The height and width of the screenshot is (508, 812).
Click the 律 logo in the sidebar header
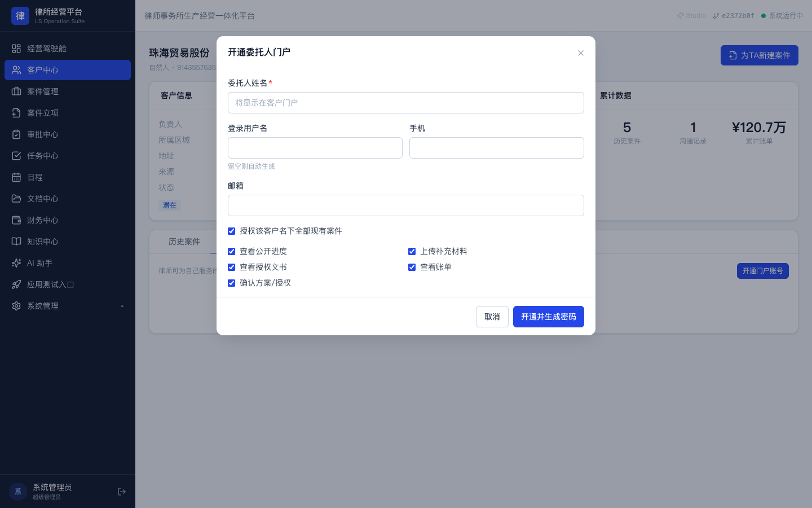coord(20,16)
